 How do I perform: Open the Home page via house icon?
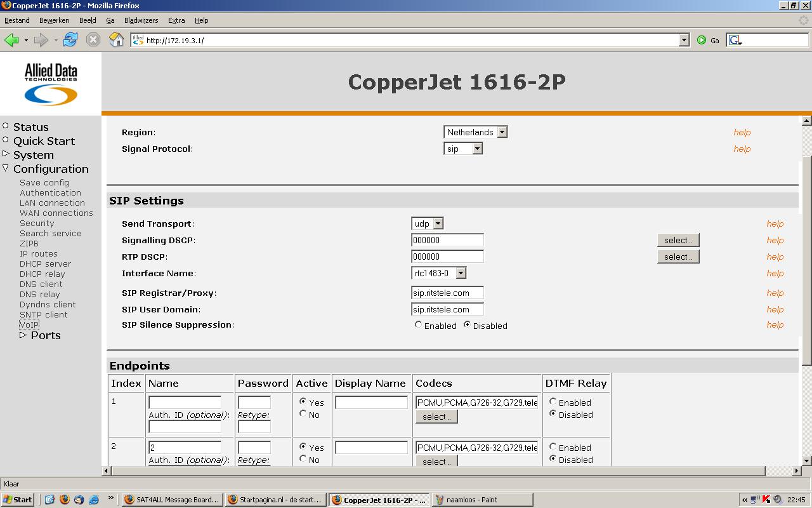116,40
